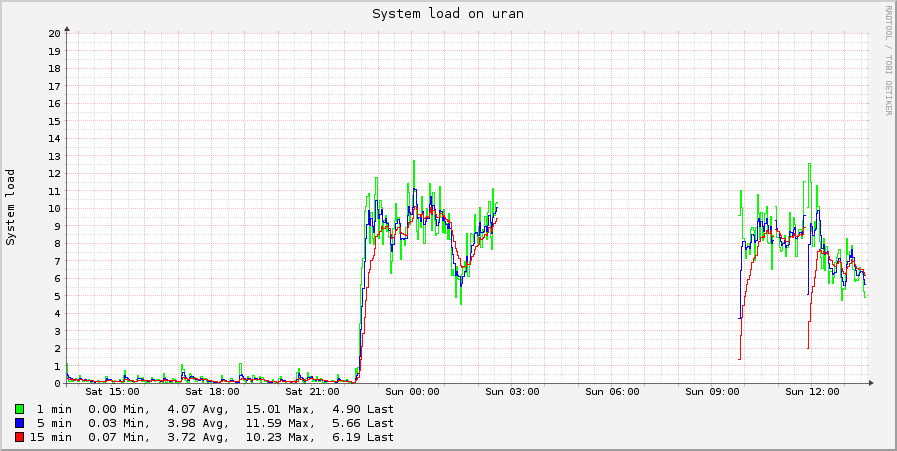Click the '4.90 Last' legend value

pos(363,409)
